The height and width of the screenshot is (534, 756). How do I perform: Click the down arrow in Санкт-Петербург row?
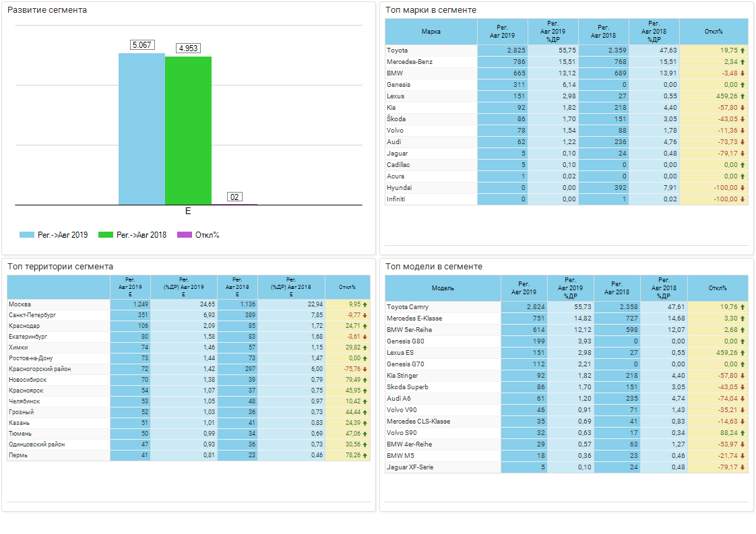tap(365, 316)
